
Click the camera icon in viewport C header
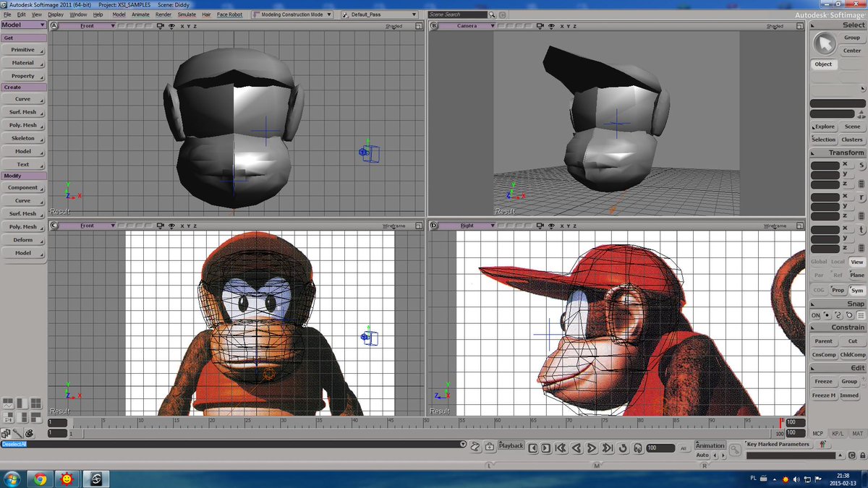[160, 226]
